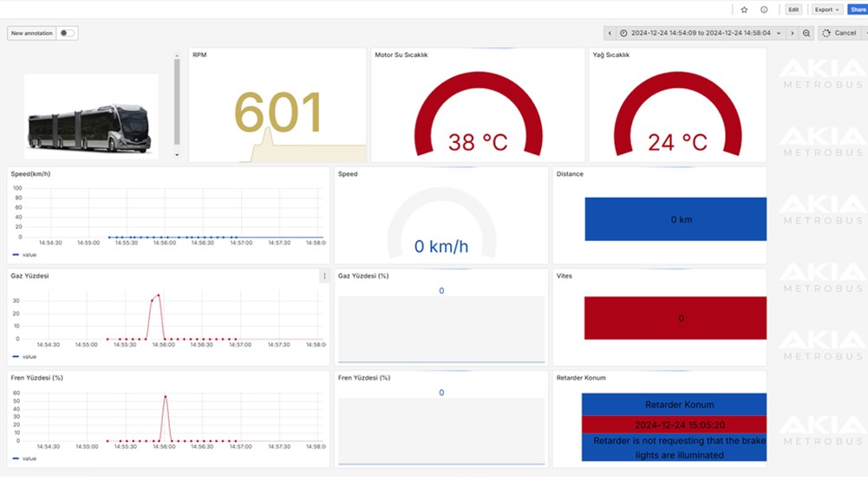Click scroll down arrow of image panel
This screenshot has height=481, width=868.
(177, 155)
